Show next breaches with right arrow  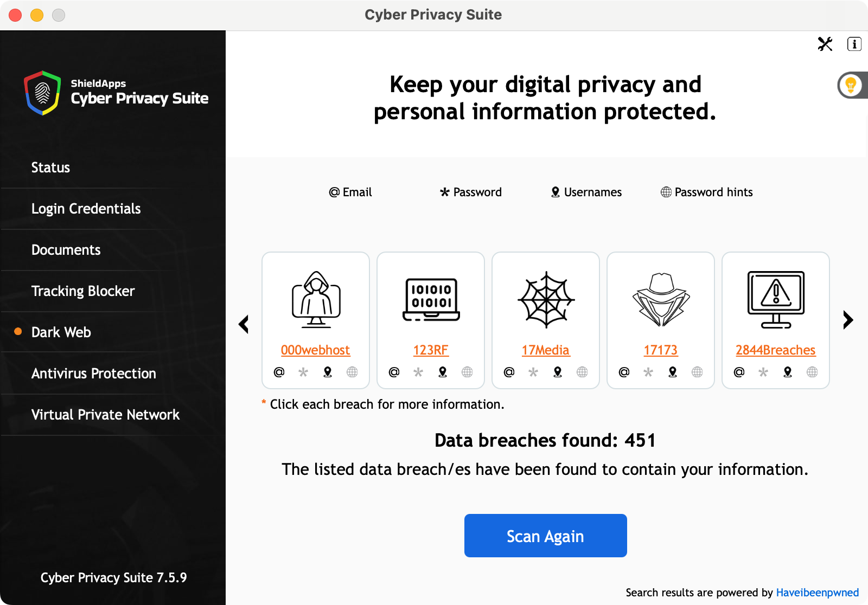click(848, 320)
